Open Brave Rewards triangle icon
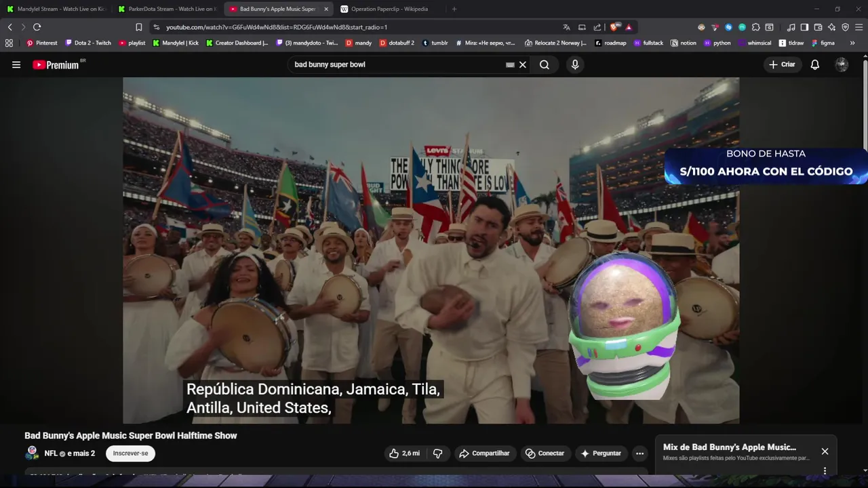This screenshot has width=868, height=488. (x=629, y=27)
